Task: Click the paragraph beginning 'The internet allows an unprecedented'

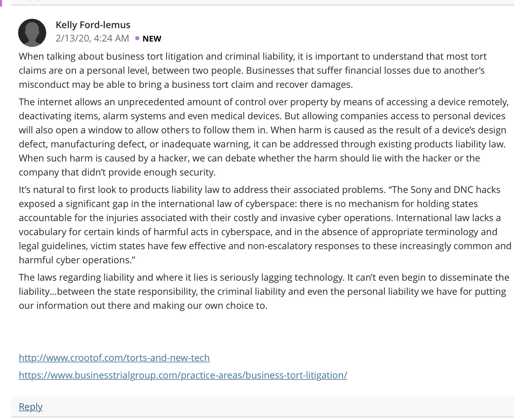Action: 264,137
